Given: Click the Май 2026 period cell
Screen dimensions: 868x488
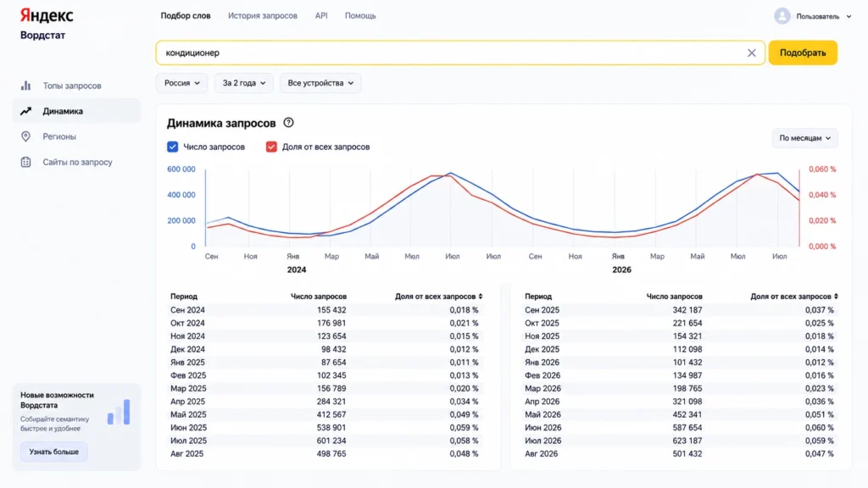Looking at the screenshot, I should [543, 414].
